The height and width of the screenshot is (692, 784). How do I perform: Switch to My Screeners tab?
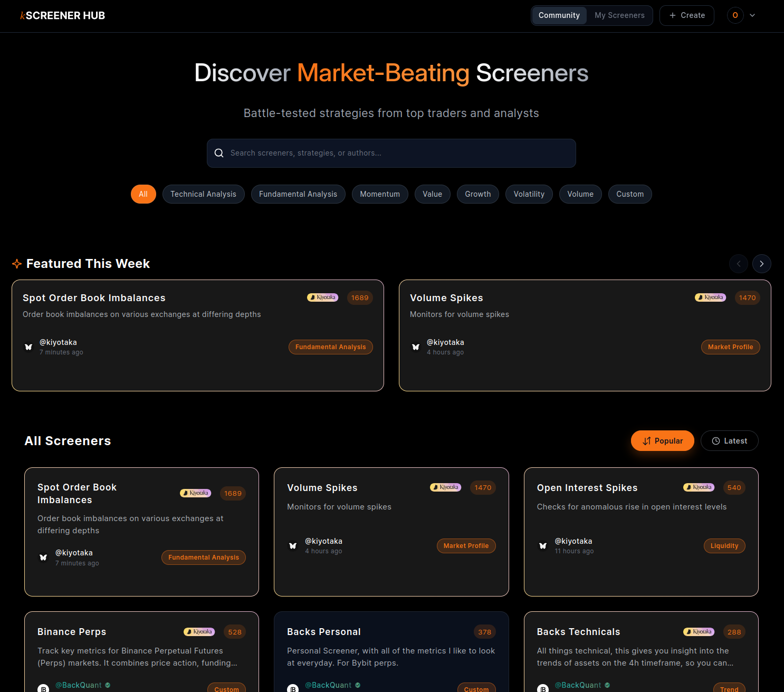[x=619, y=15]
